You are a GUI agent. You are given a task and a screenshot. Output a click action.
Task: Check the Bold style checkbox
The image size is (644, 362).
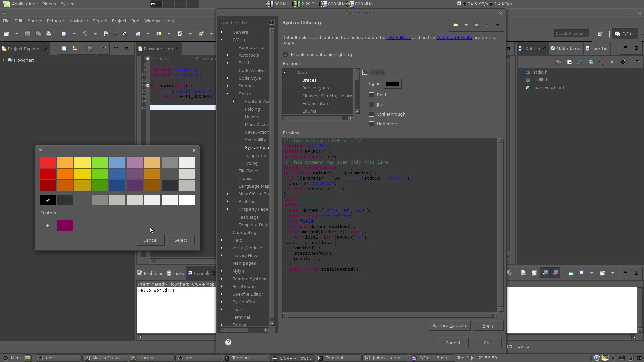pyautogui.click(x=371, y=95)
